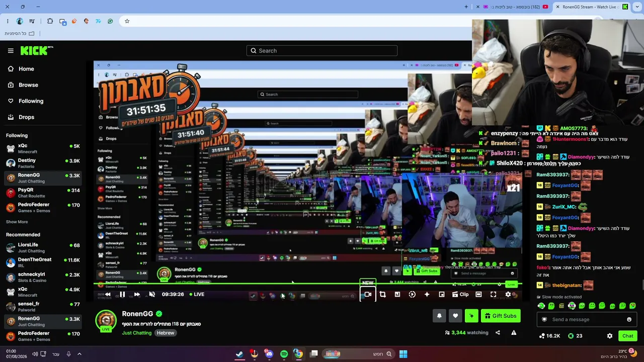Jump to LIVE in the player
This screenshot has height=362, width=644.
click(x=197, y=295)
